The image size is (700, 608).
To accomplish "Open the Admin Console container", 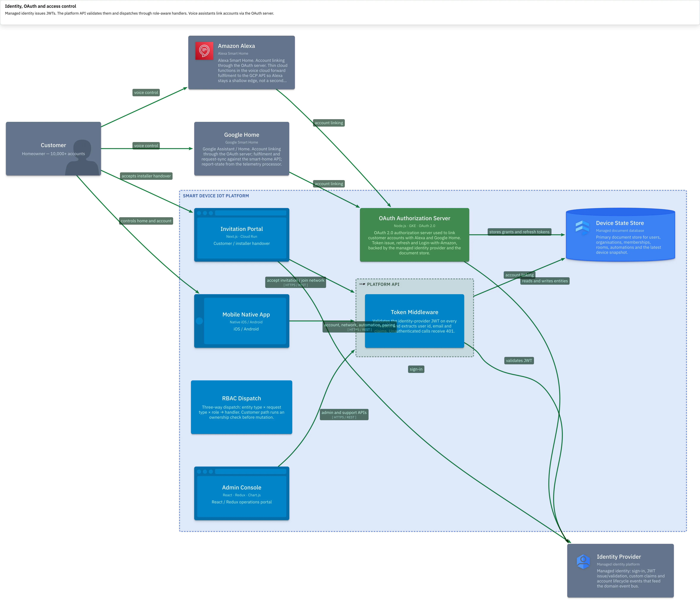I will coord(241,493).
